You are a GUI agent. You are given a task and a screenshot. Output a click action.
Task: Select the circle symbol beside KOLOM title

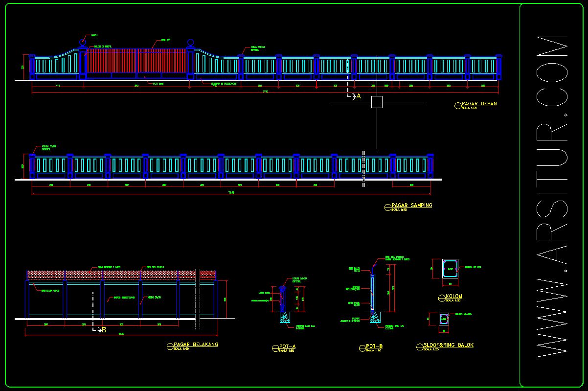point(441,297)
